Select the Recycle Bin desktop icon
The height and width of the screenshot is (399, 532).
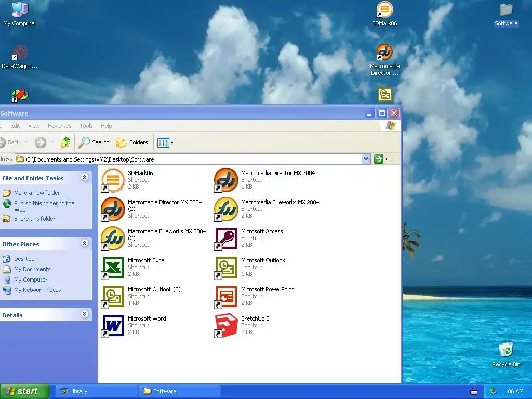[x=506, y=354]
